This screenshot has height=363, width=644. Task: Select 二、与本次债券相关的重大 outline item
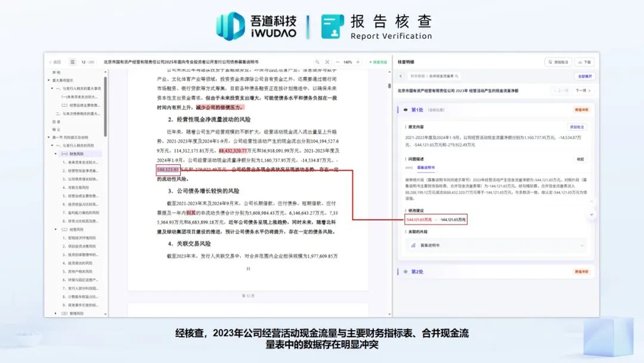(78, 113)
